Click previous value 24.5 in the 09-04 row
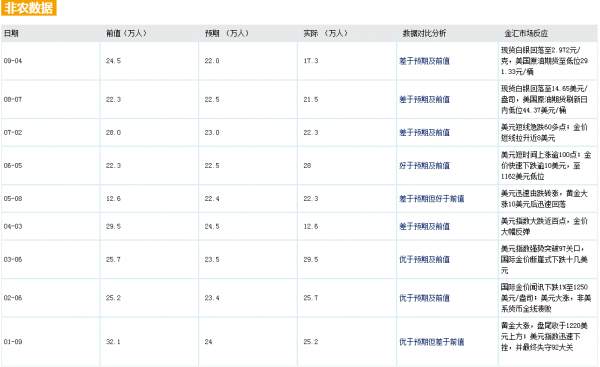The width and height of the screenshot is (600, 367). (x=113, y=61)
